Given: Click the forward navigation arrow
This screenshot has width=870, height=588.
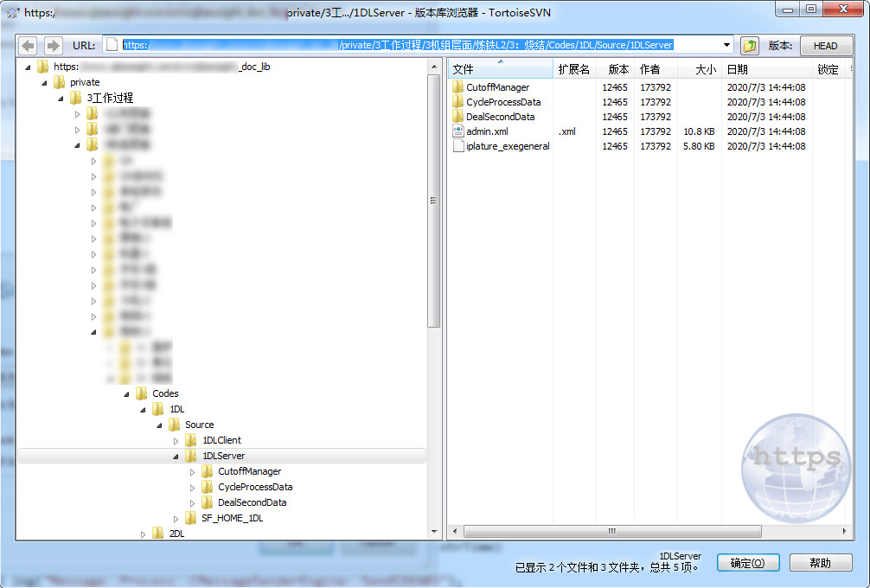Looking at the screenshot, I should pos(51,45).
